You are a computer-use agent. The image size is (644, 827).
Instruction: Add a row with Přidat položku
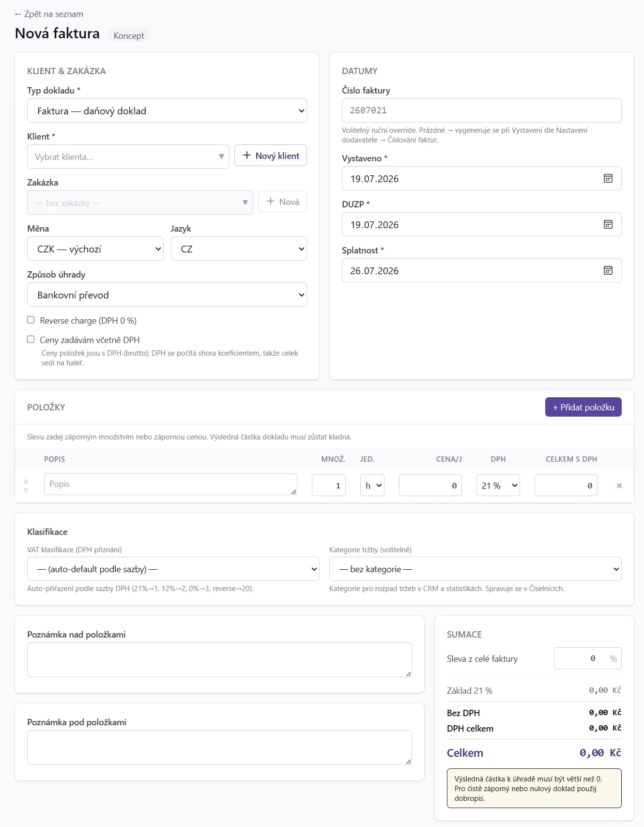point(583,407)
